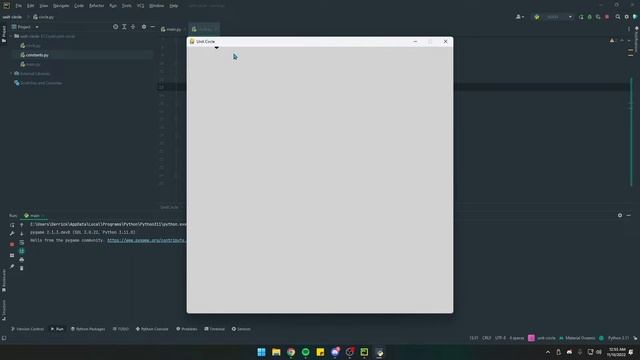The width and height of the screenshot is (640, 360).
Task: Open IDE settings gear in top toolbar
Action: [627, 17]
